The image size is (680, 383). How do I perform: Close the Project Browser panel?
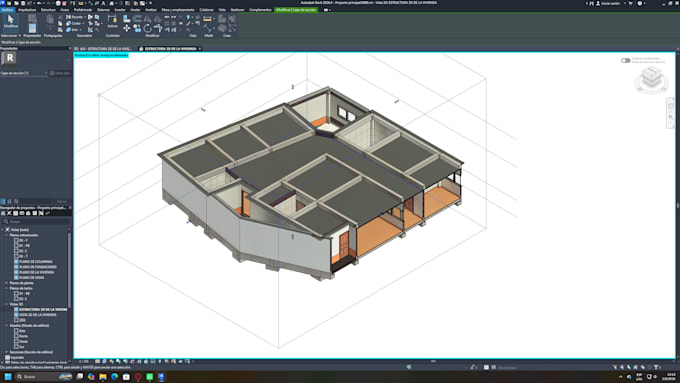pos(70,208)
